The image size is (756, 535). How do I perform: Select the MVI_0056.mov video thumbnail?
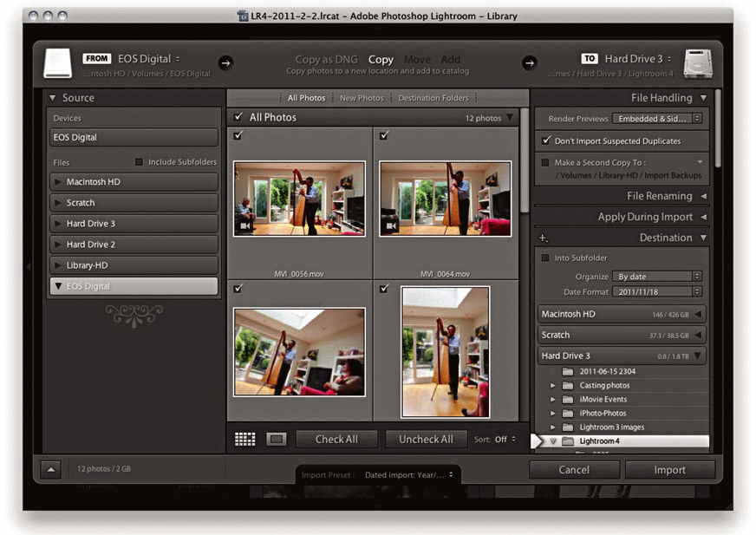[x=299, y=199]
